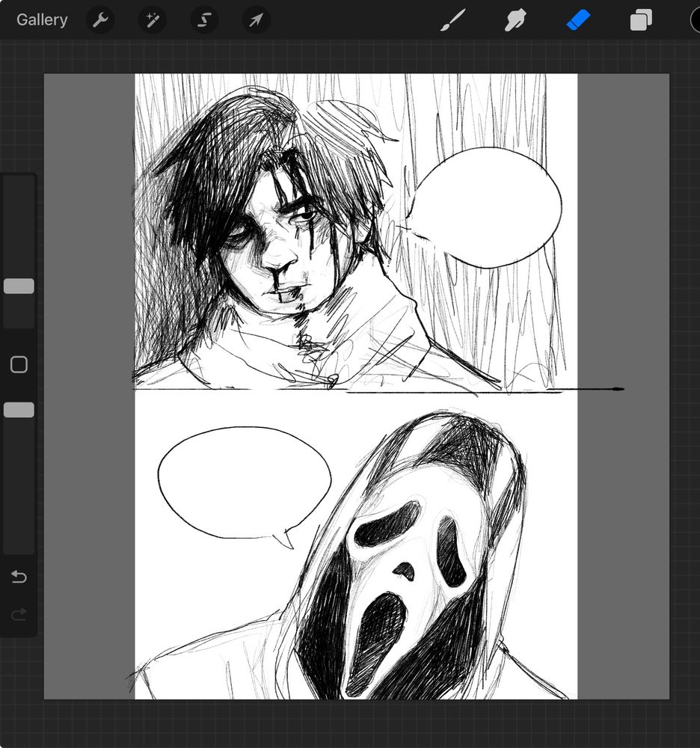Screen dimensions: 700x748
Task: Redo the last undone action
Action: pos(19,614)
